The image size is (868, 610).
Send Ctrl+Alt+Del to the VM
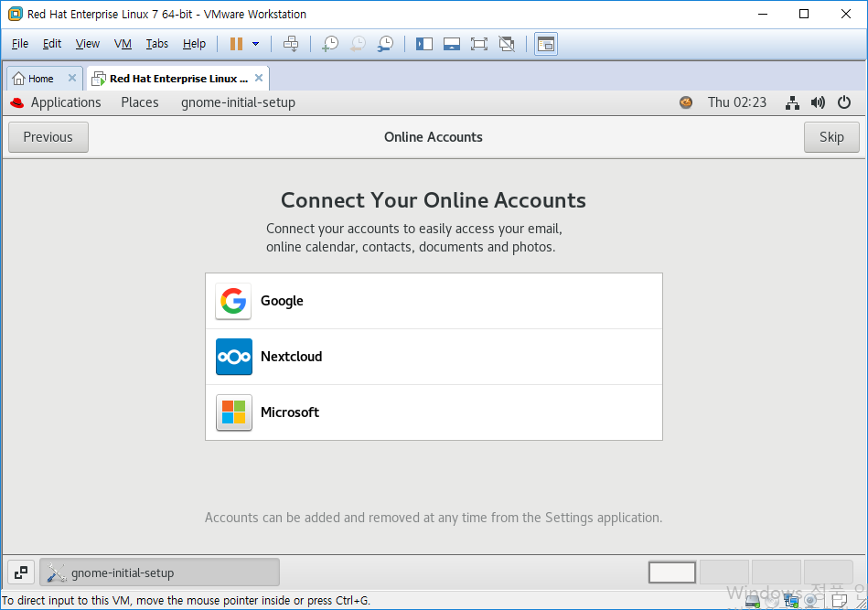click(291, 44)
